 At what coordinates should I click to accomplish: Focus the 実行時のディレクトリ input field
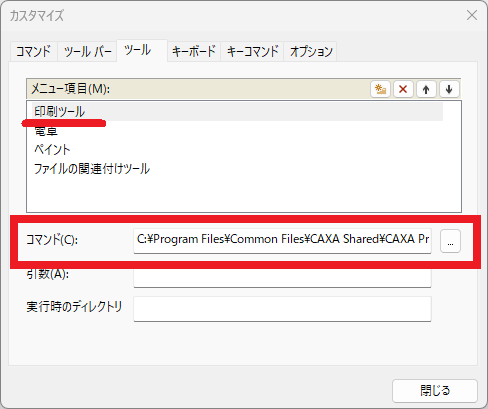[x=282, y=309]
